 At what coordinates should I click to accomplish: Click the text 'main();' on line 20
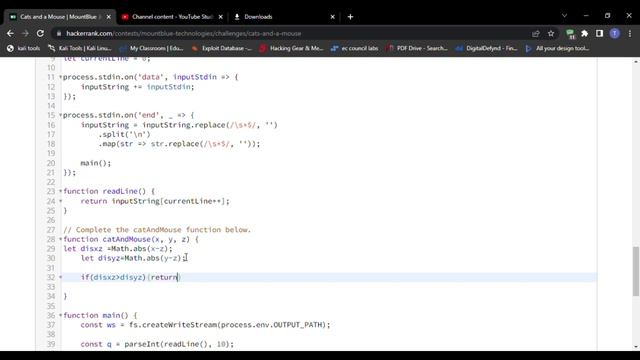point(96,163)
